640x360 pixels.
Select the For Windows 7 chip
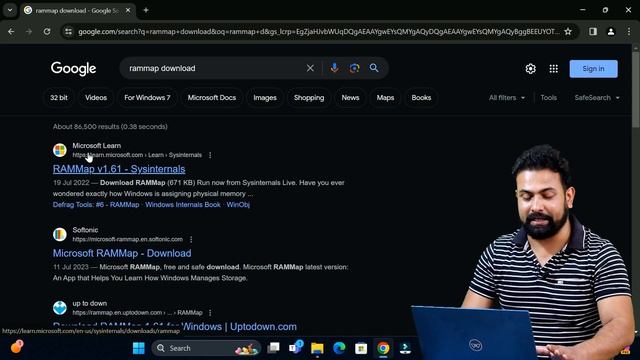pyautogui.click(x=147, y=98)
